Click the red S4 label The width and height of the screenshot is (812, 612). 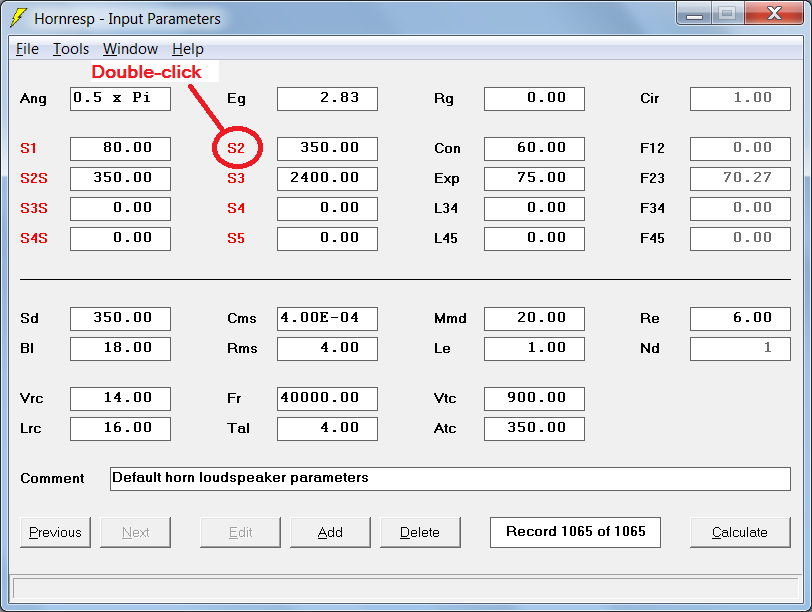pyautogui.click(x=236, y=208)
